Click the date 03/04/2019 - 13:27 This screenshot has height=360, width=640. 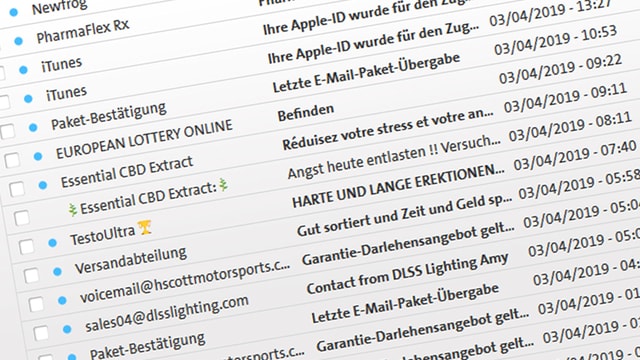[x=551, y=12]
